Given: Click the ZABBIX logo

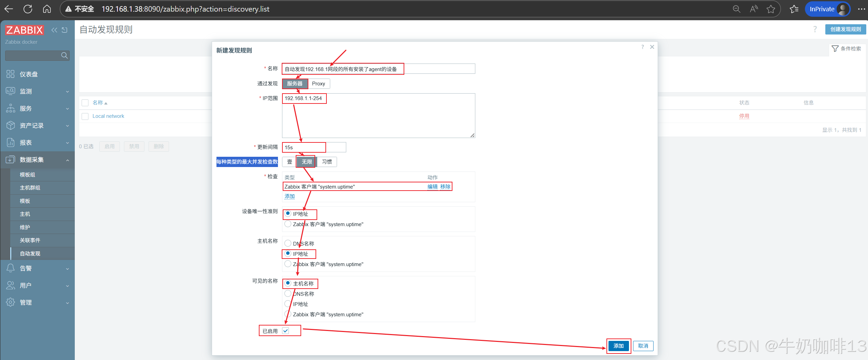Looking at the screenshot, I should [x=24, y=30].
